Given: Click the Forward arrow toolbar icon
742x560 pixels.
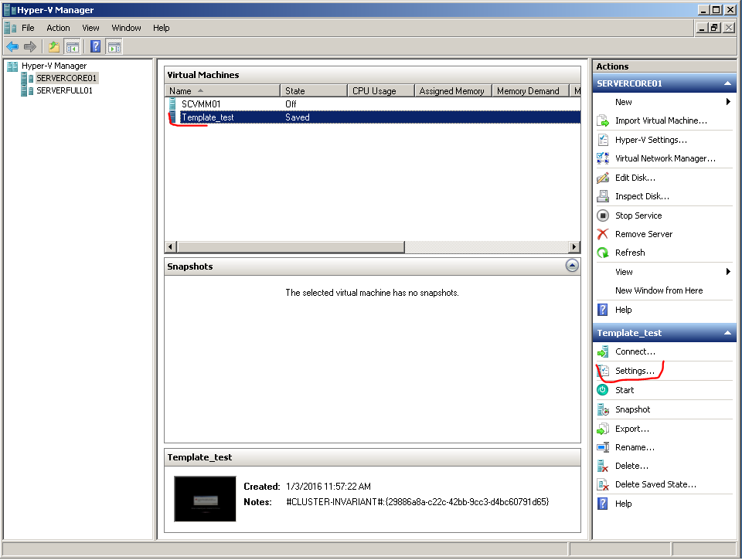Looking at the screenshot, I should point(30,46).
